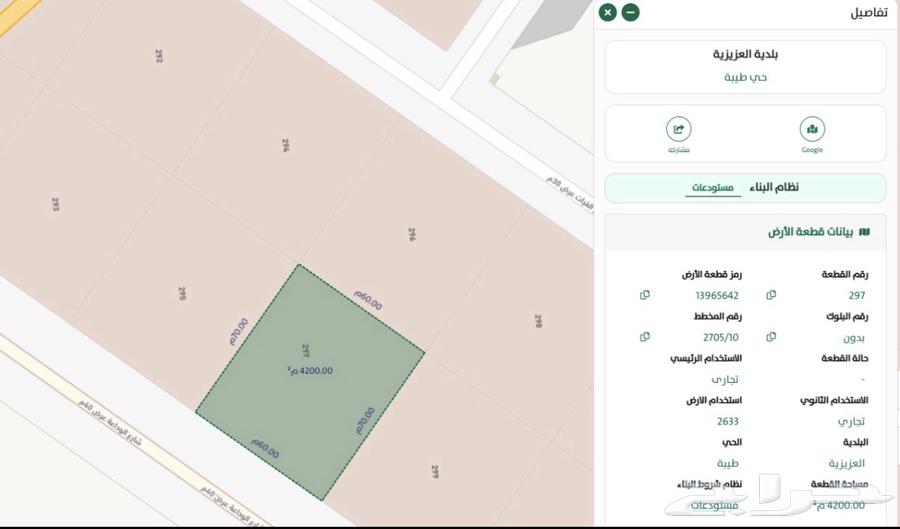This screenshot has height=529, width=900.
Task: Select parcel 296 on the map
Action: [411, 234]
